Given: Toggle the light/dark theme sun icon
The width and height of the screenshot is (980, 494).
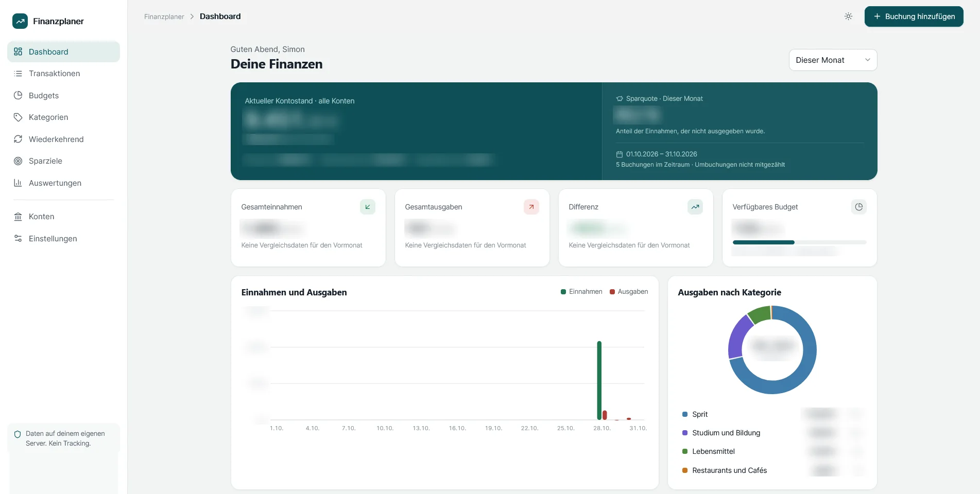Looking at the screenshot, I should (x=848, y=16).
